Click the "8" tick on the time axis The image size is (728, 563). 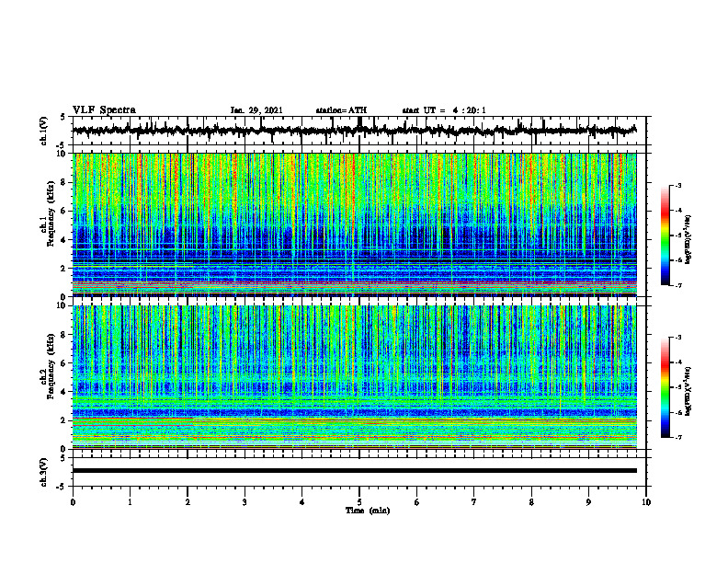(x=531, y=502)
